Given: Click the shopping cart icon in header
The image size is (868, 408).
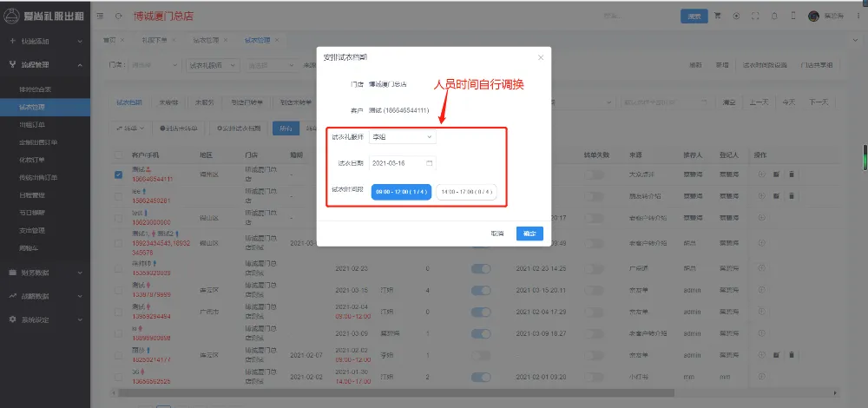Looking at the screenshot, I should tap(718, 16).
